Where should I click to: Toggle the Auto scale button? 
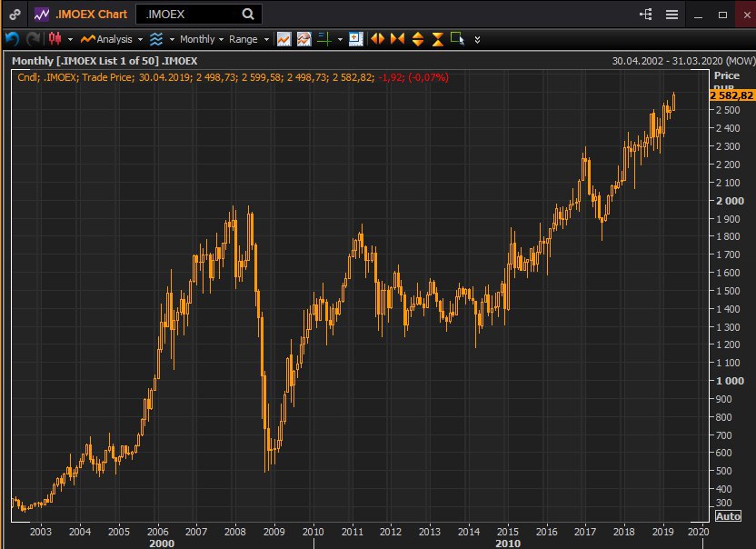(728, 516)
